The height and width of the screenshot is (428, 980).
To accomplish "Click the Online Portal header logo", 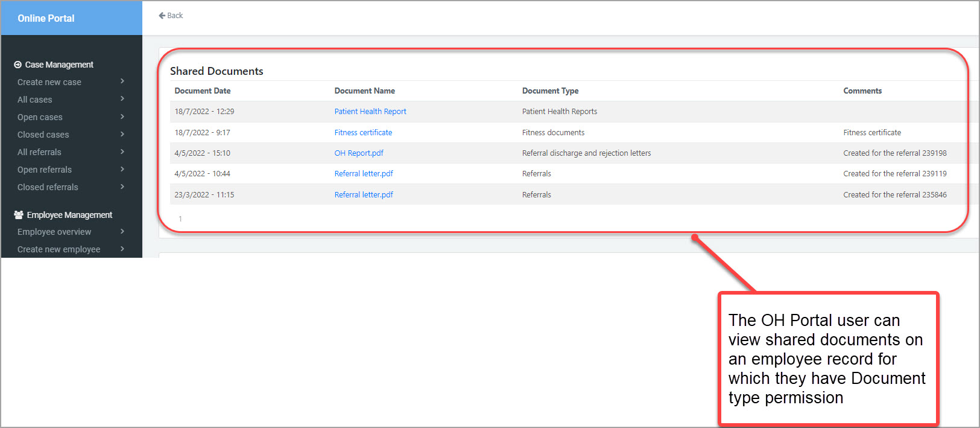I will click(46, 18).
